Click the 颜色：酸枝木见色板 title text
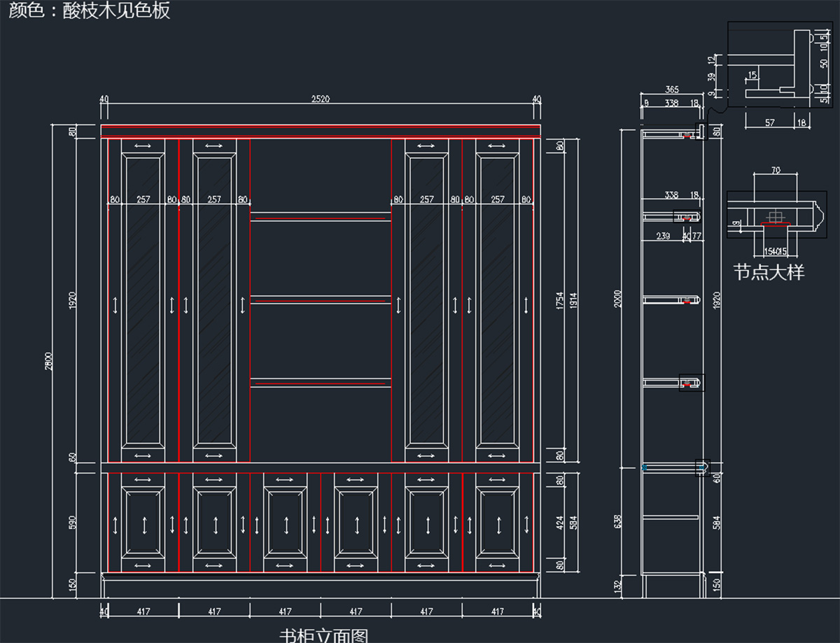 click(x=90, y=11)
